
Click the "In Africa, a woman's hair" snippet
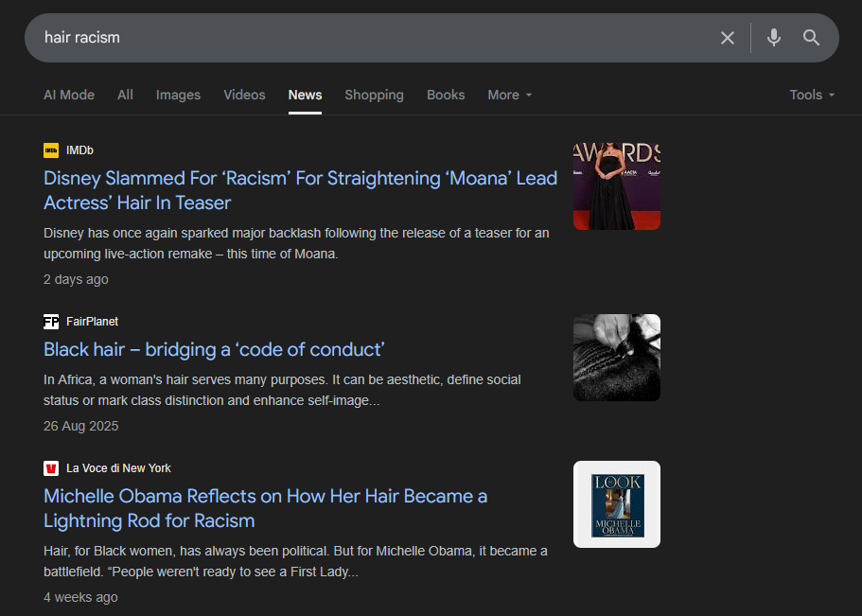point(282,390)
